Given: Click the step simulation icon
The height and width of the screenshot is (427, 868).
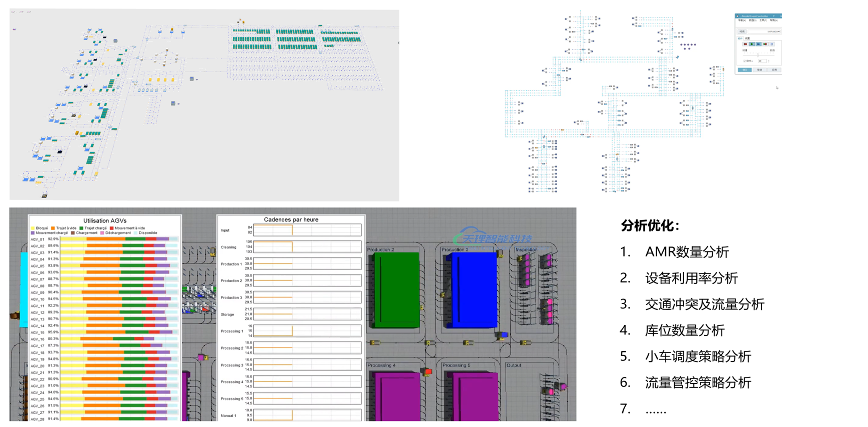Looking at the screenshot, I should [765, 44].
